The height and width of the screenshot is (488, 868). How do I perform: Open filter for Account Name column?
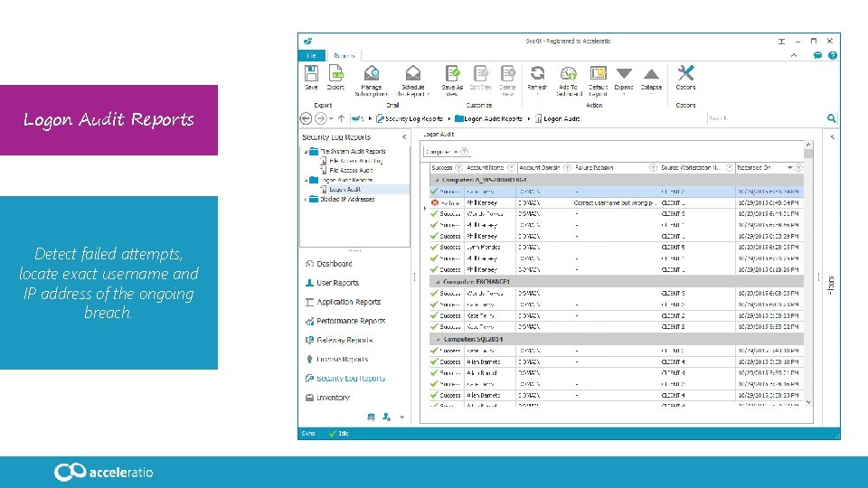click(511, 168)
